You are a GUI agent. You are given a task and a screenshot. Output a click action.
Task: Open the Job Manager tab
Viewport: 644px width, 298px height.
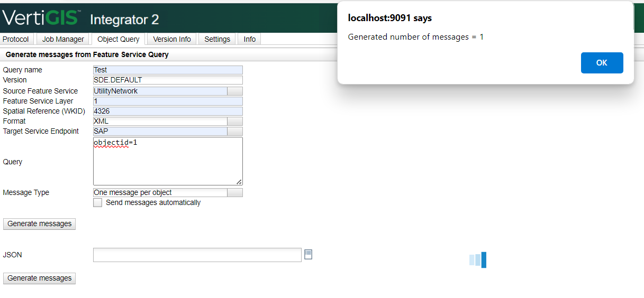click(63, 39)
